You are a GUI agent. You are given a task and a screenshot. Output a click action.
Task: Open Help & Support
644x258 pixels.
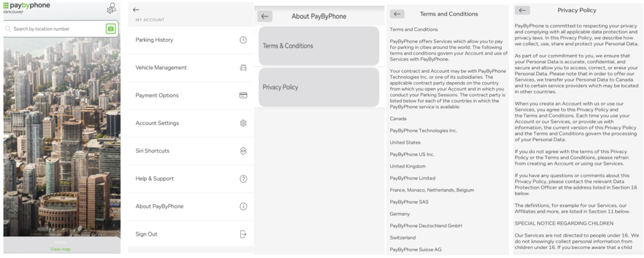coord(191,178)
